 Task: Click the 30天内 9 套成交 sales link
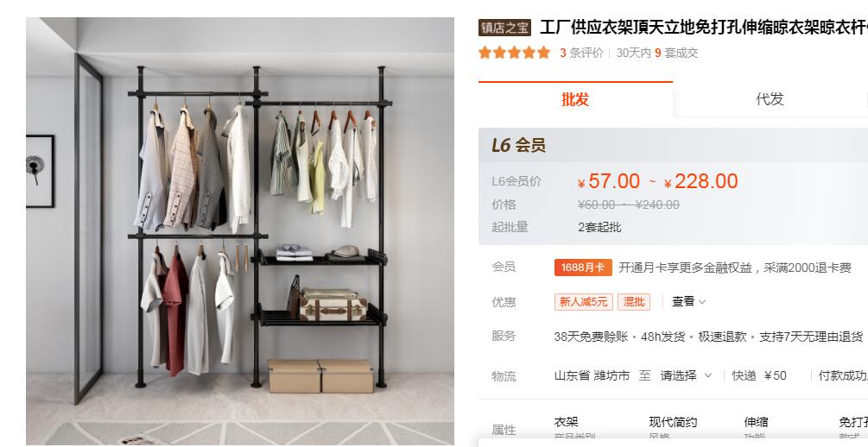657,54
